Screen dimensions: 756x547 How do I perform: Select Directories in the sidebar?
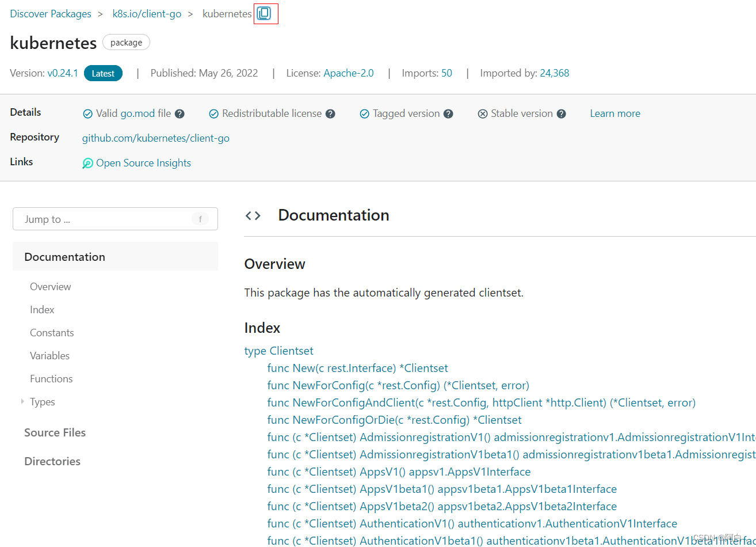(52, 461)
